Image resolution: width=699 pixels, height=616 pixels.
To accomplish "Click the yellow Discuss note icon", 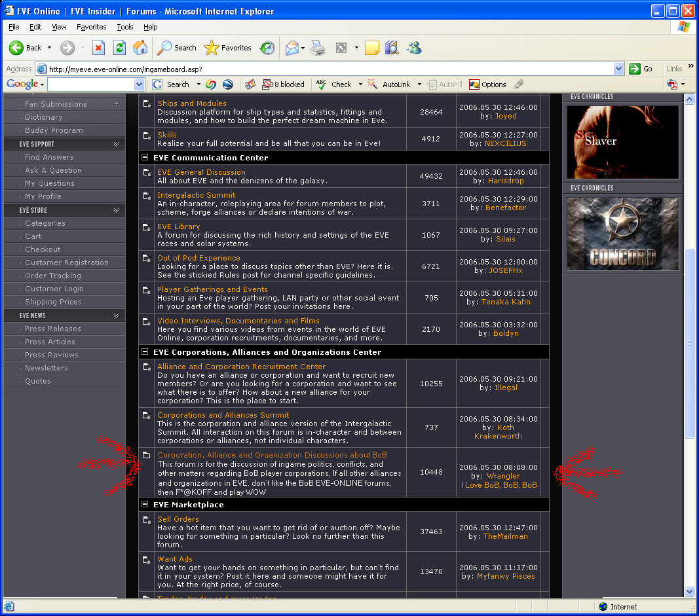I will 372,48.
